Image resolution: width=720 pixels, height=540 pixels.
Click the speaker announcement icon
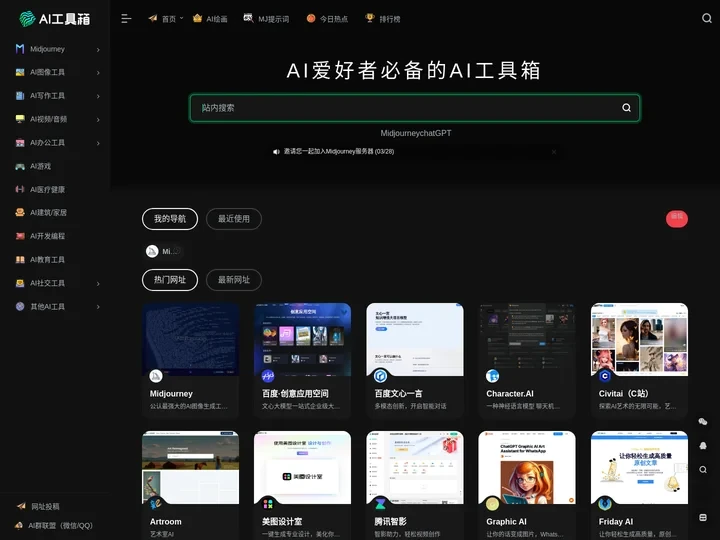point(276,152)
